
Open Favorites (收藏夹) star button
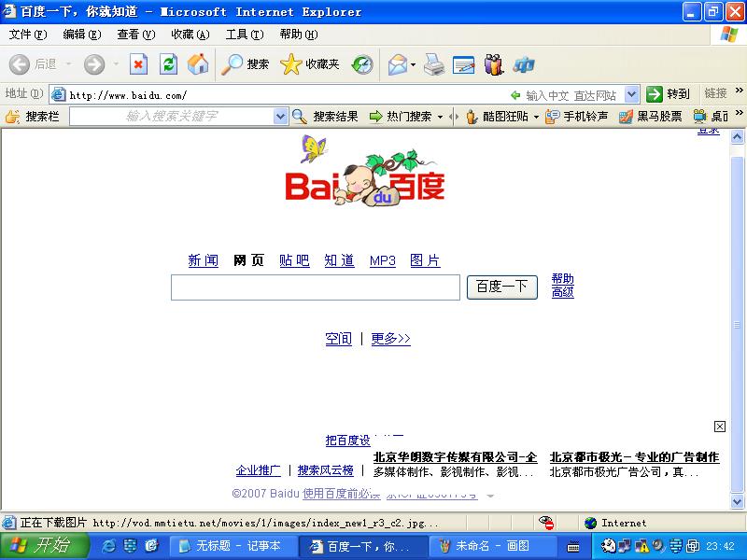[310, 63]
